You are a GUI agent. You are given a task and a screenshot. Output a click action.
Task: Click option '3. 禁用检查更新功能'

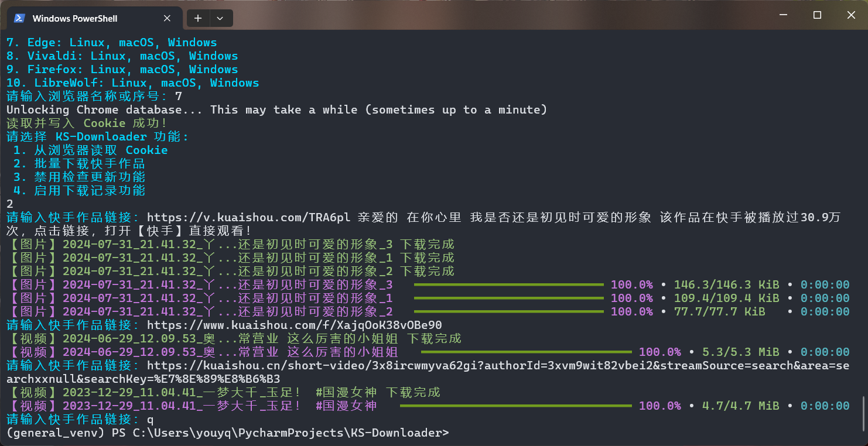pyautogui.click(x=79, y=177)
